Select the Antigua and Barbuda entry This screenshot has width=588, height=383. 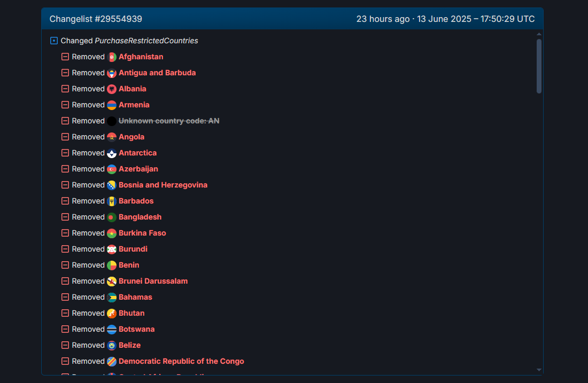[157, 73]
